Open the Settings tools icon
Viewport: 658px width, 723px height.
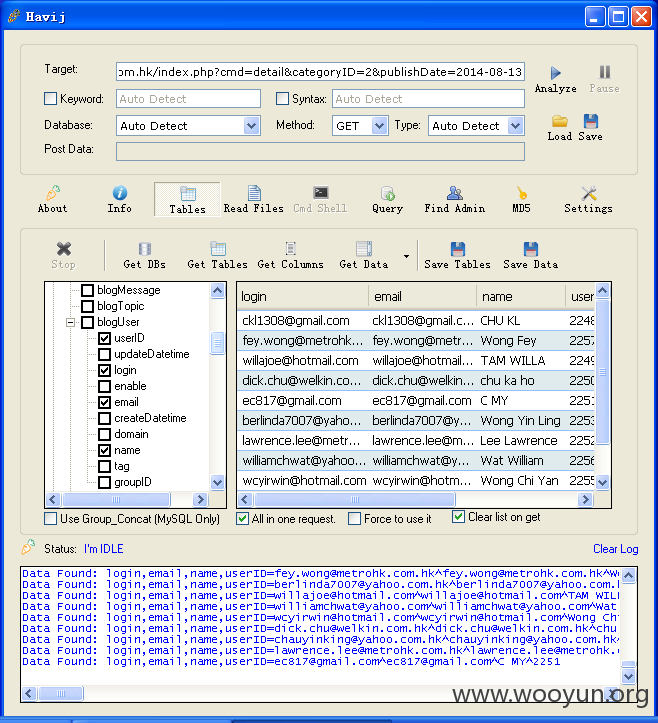pyautogui.click(x=589, y=193)
